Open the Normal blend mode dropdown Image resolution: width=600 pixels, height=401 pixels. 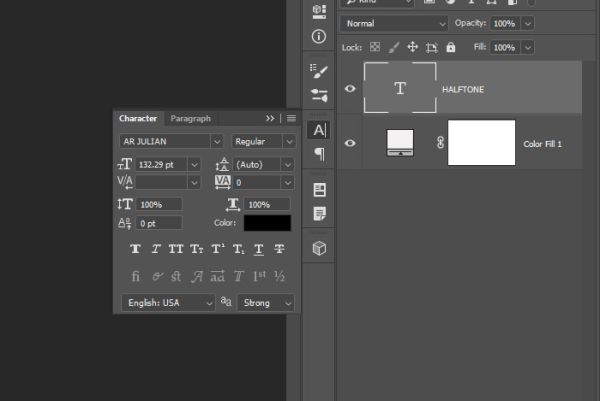tap(394, 24)
